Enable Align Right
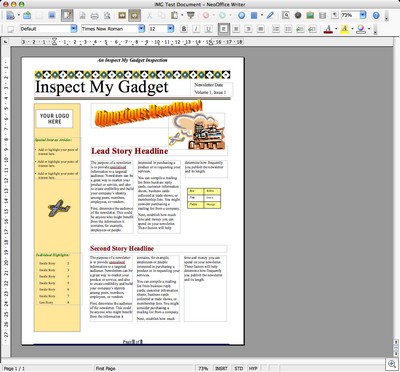 coord(248,29)
